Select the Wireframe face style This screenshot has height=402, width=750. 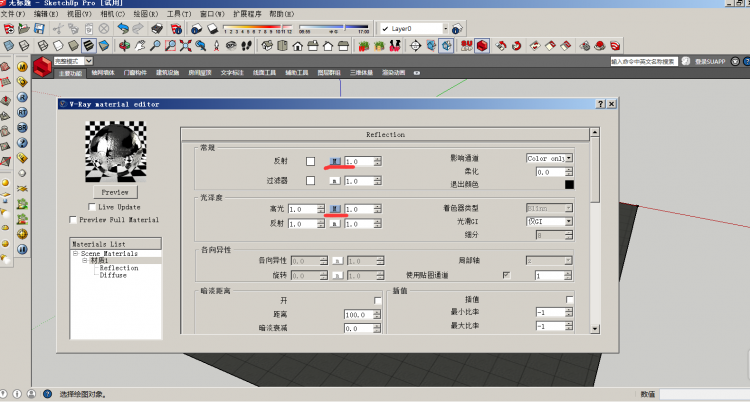(x=43, y=45)
